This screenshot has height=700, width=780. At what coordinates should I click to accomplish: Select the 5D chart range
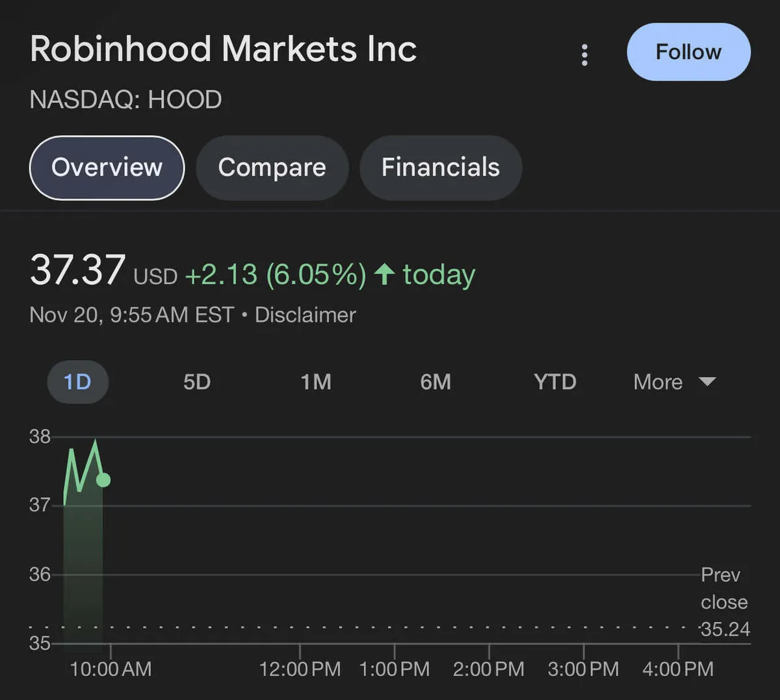pyautogui.click(x=197, y=382)
